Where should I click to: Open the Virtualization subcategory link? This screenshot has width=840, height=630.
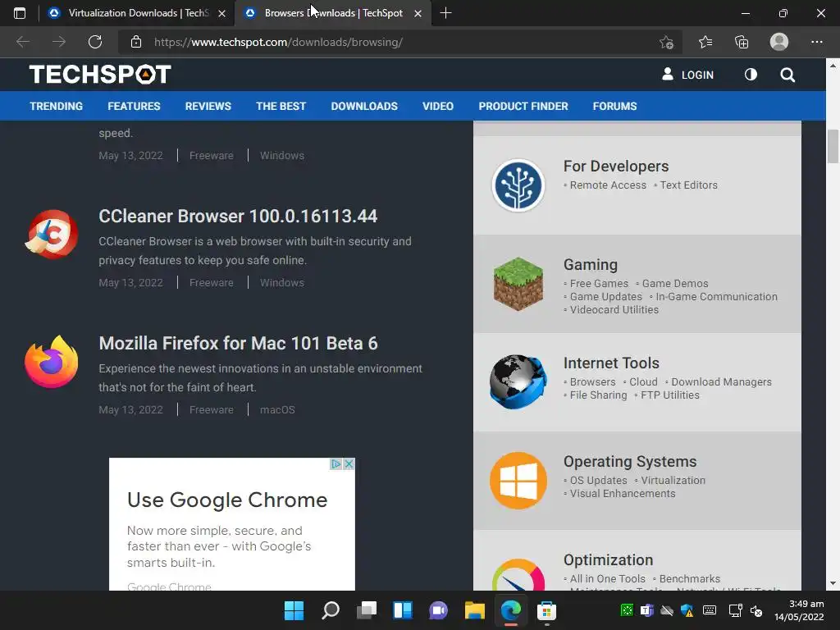pos(673,480)
